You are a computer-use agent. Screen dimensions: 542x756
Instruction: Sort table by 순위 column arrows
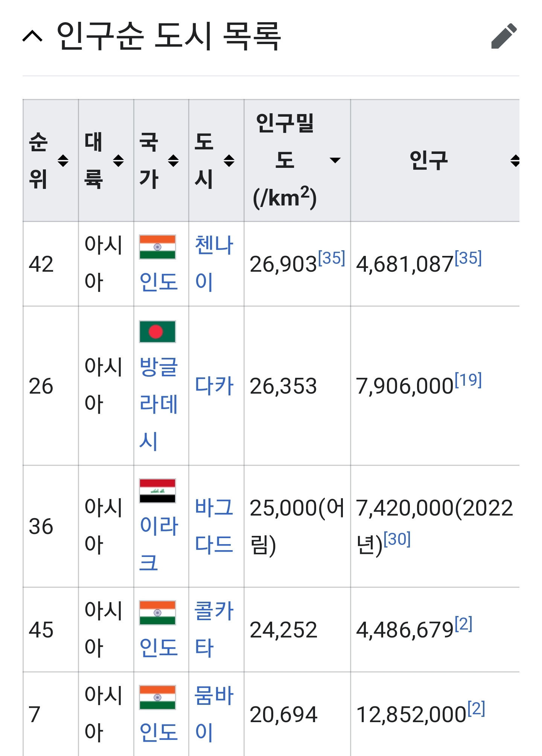click(63, 161)
